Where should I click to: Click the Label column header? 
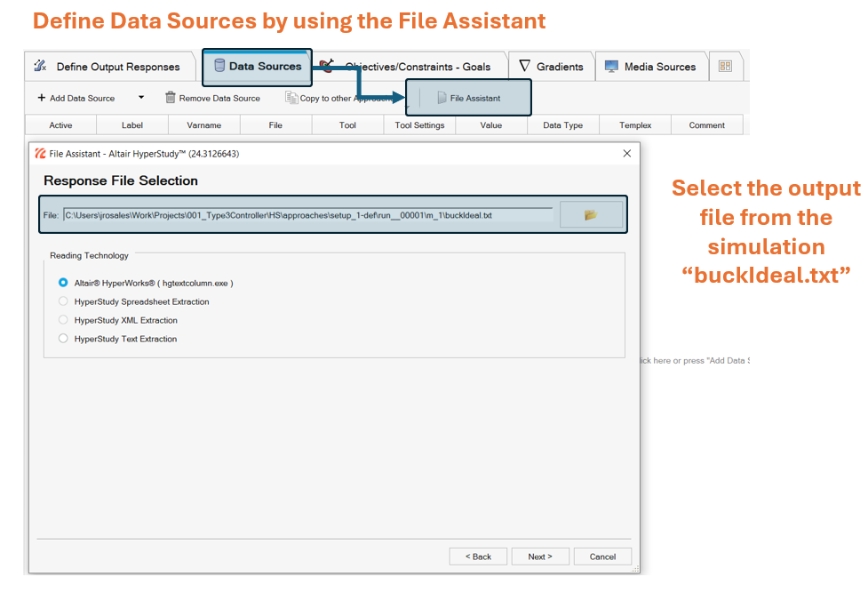click(132, 125)
